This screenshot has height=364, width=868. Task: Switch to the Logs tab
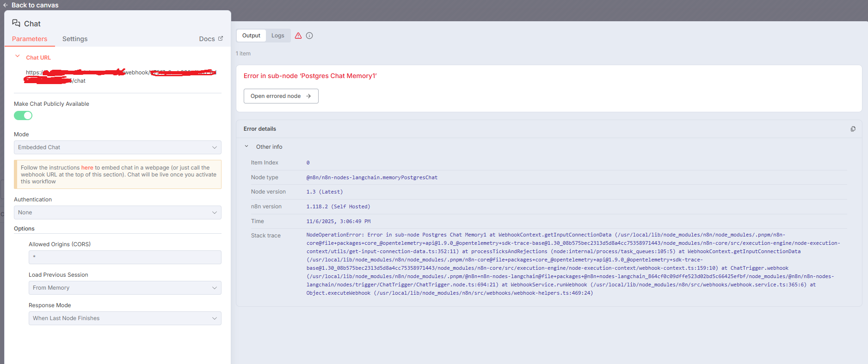point(277,36)
